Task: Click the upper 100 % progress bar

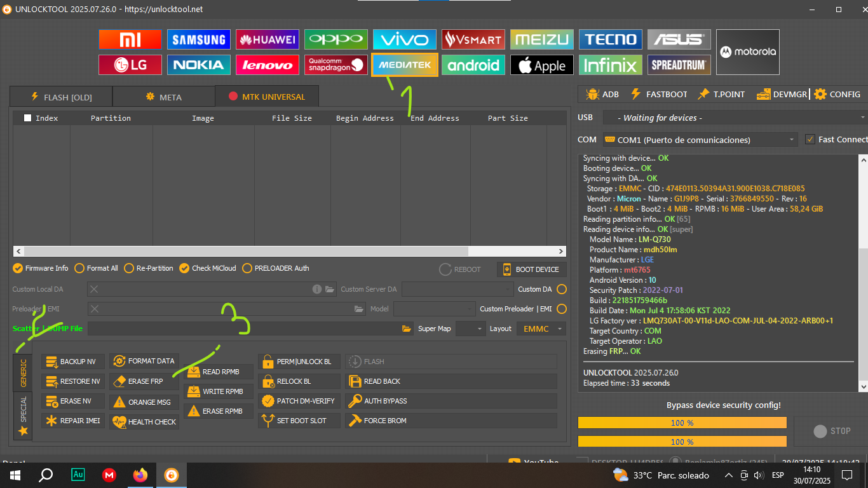Action: (x=682, y=423)
